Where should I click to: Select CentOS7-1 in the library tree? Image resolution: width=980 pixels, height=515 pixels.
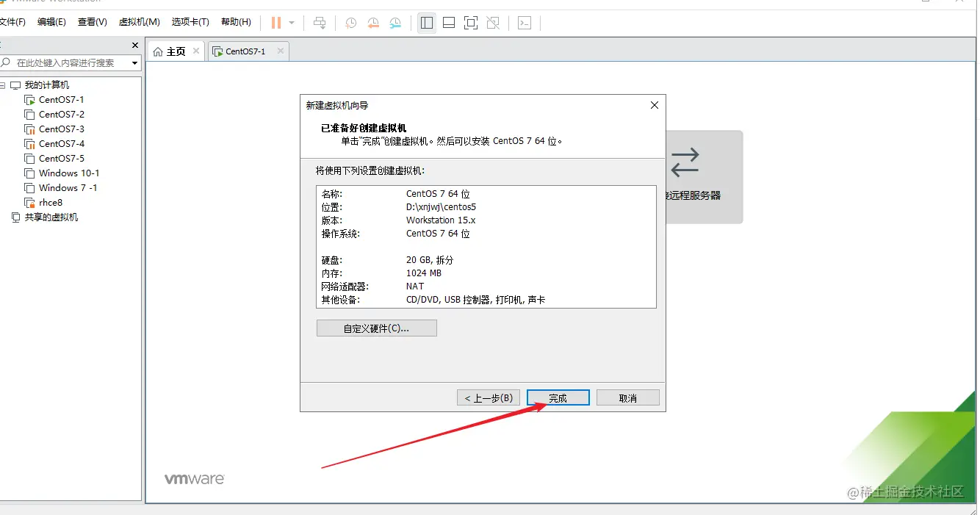click(62, 100)
